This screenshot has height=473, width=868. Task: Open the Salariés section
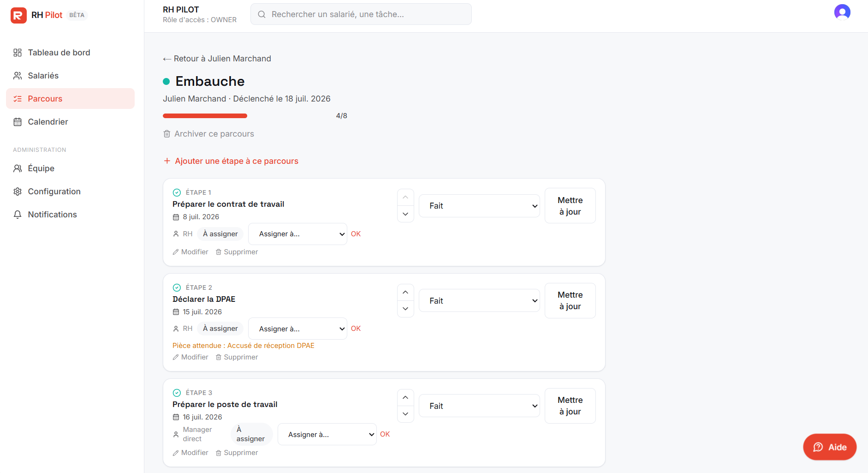click(70, 76)
